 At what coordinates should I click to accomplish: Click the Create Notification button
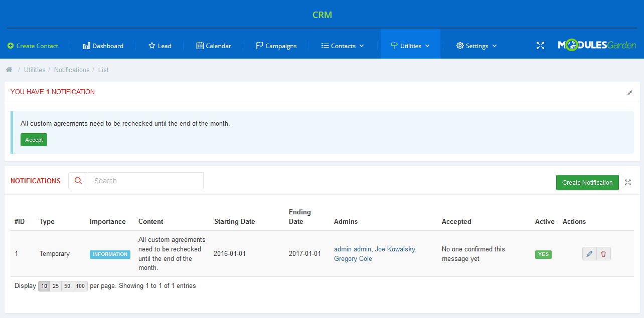pyautogui.click(x=587, y=182)
